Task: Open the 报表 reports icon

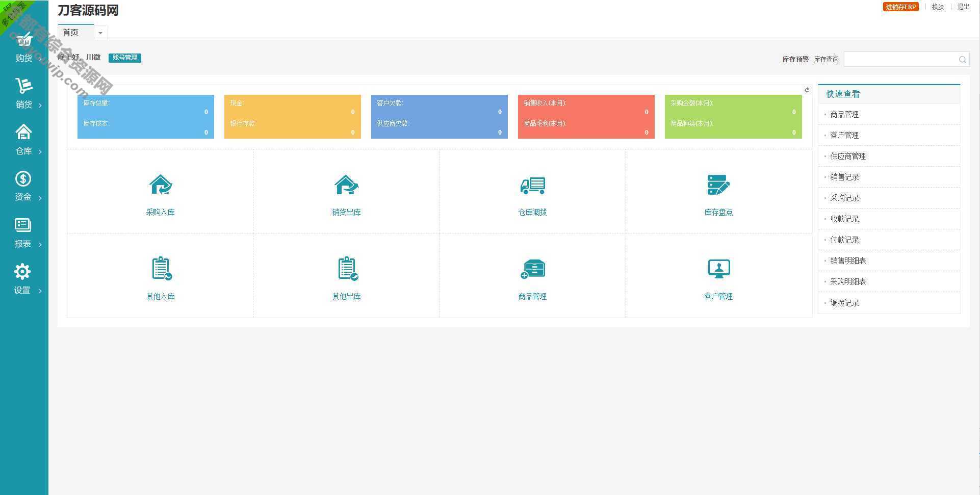Action: (x=23, y=225)
